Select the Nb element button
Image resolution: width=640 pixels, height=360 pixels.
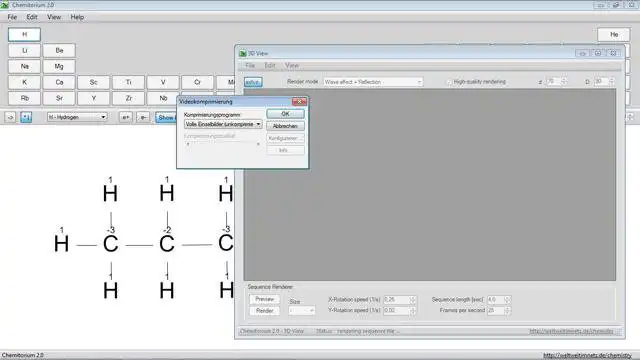[x=163, y=98]
